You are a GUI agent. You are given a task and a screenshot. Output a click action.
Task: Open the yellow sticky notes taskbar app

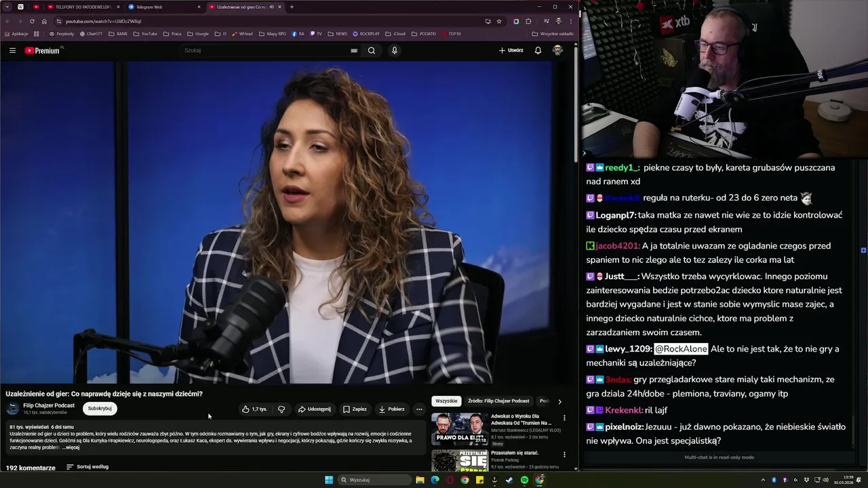(x=479, y=480)
